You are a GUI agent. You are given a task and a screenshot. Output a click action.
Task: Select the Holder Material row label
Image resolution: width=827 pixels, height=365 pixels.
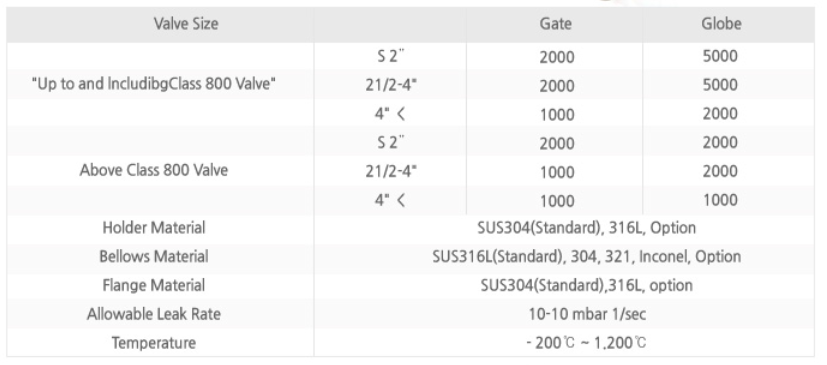[x=154, y=228]
